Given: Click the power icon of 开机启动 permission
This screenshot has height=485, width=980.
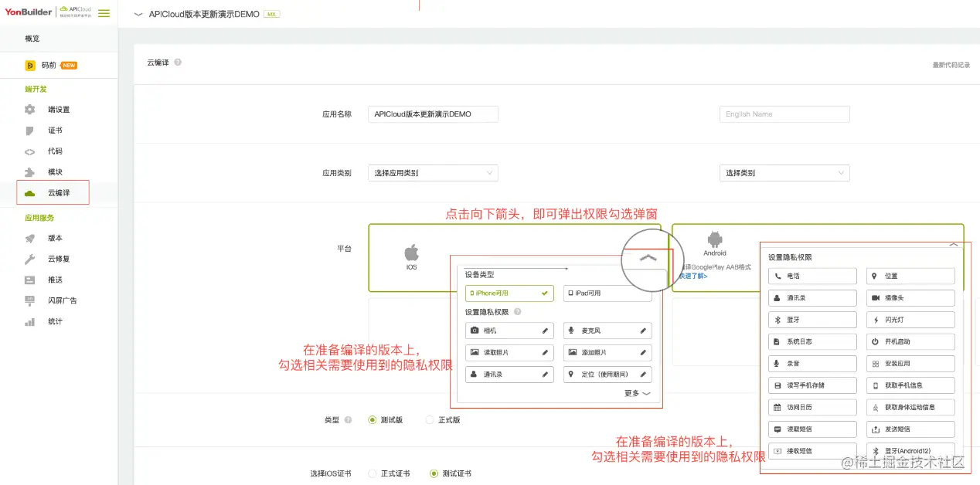Looking at the screenshot, I should pos(876,341).
